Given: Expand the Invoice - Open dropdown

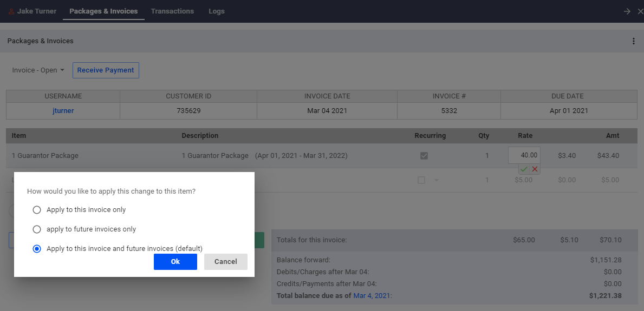Looking at the screenshot, I should [x=38, y=70].
